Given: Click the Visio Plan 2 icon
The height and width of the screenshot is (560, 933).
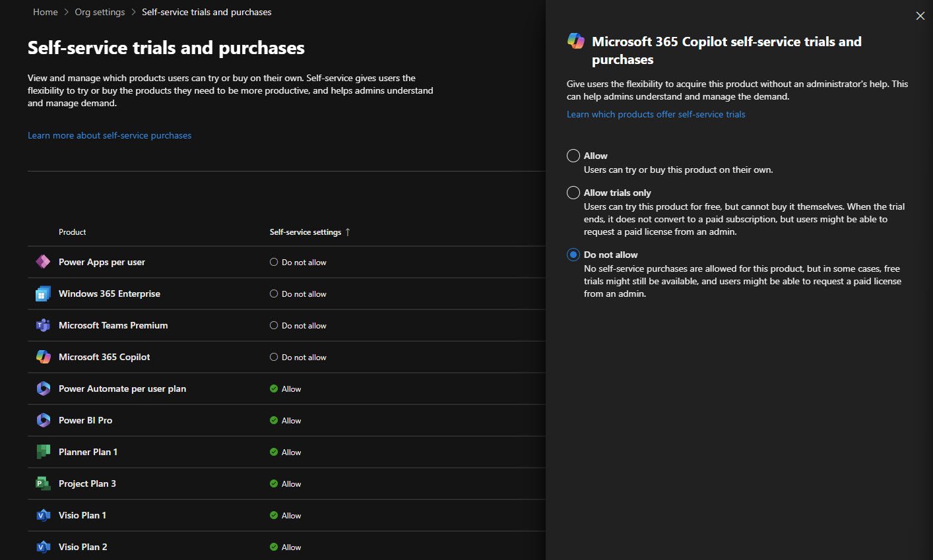Looking at the screenshot, I should tap(43, 547).
